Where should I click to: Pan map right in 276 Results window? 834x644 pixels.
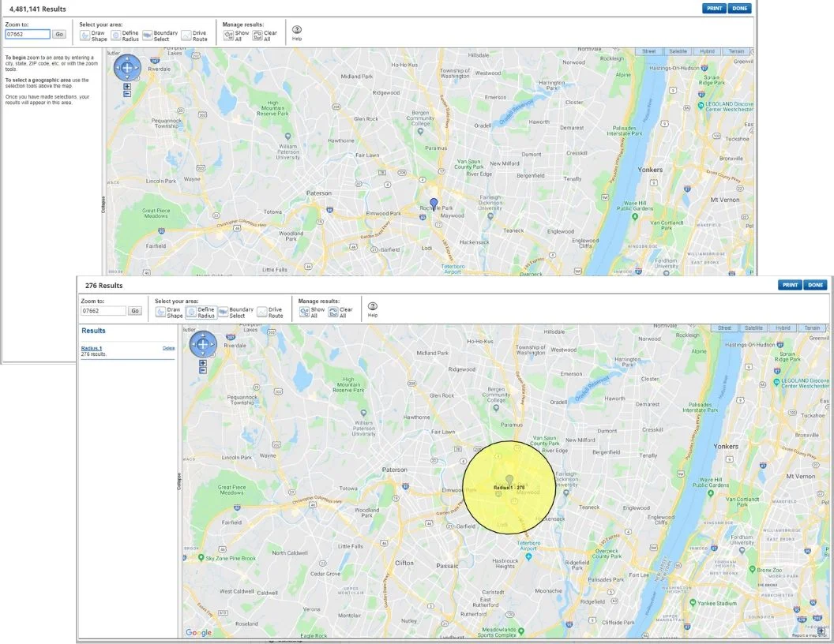pos(212,344)
